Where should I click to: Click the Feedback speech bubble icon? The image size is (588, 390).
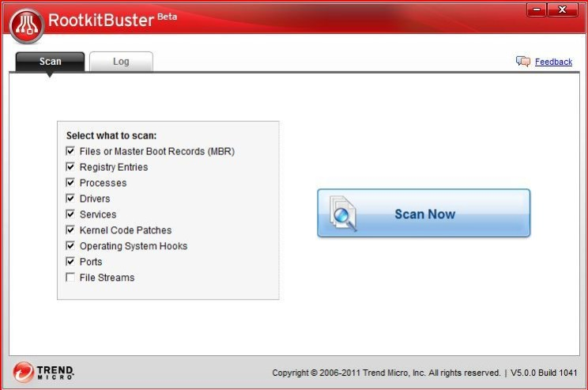coord(523,61)
